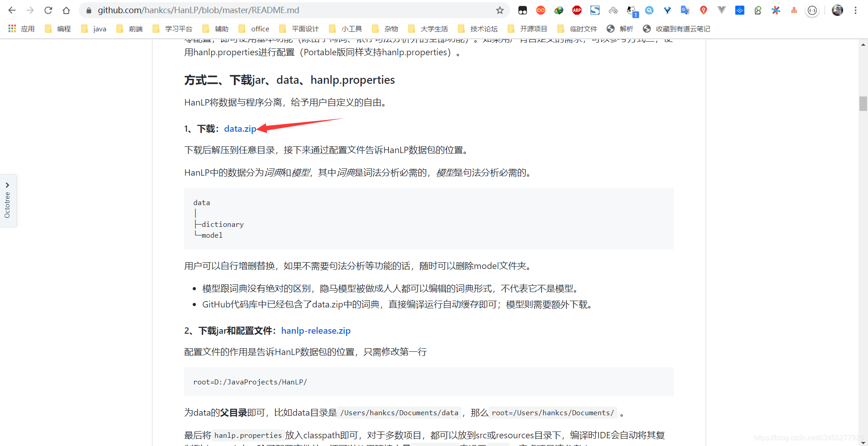Screen dimensions: 868x446
Task: Click the heading 方式二、下载jar、data、hanlp.properties
Action: (x=289, y=80)
